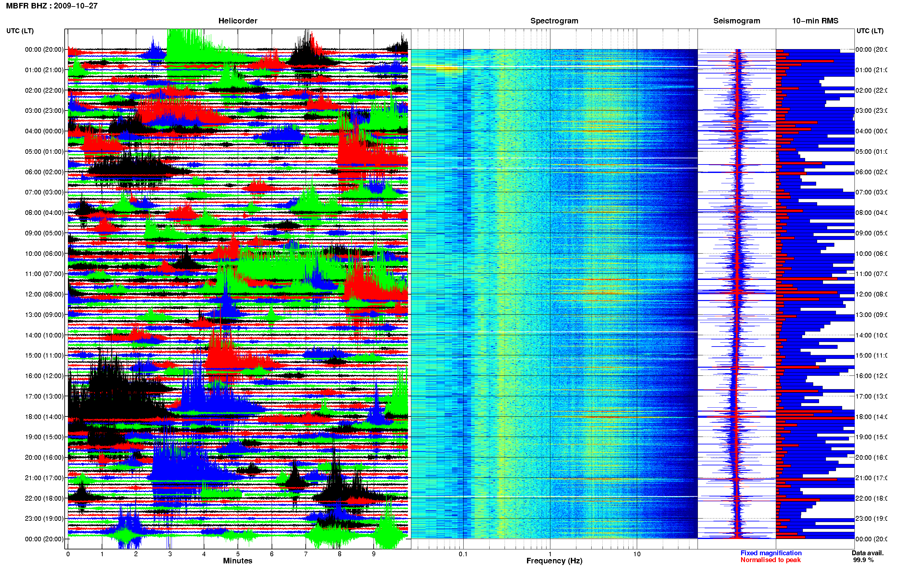Screen dimensions: 924x578
Task: Click the 10 Hz frequency tick label
Action: [637, 554]
